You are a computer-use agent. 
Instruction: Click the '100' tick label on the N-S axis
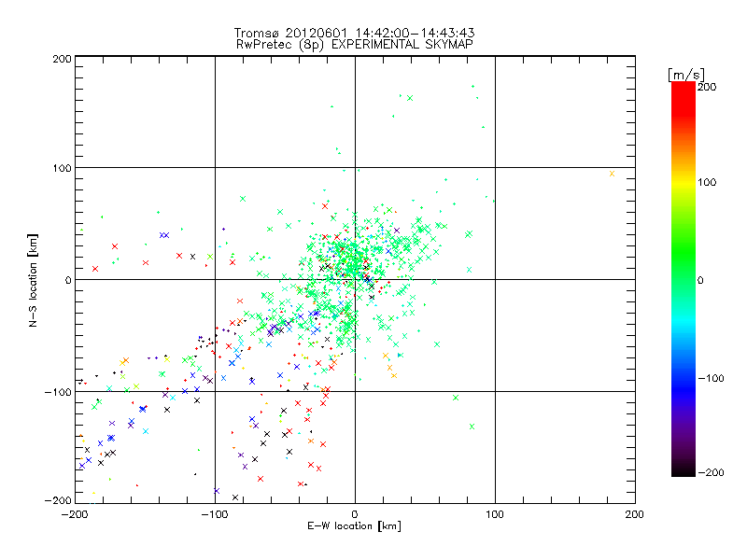[x=62, y=168]
